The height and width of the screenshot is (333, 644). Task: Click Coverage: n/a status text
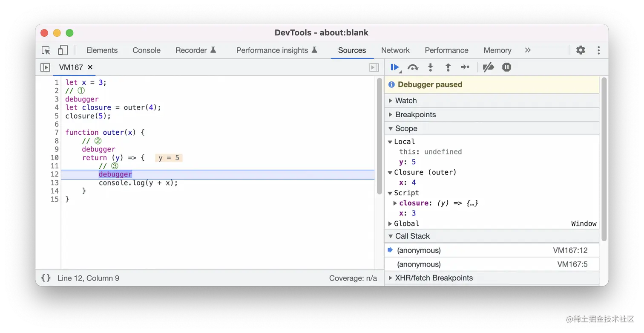click(x=353, y=278)
